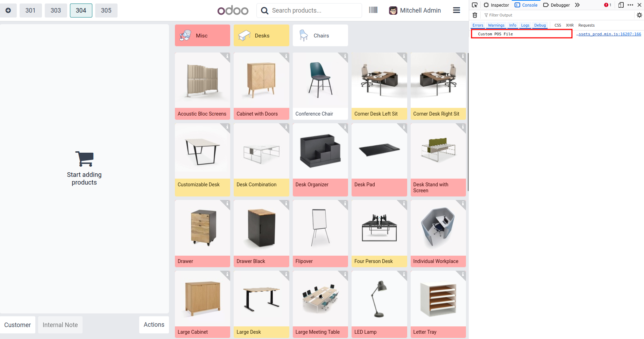
Task: Switch to order tab 303
Action: (x=56, y=11)
